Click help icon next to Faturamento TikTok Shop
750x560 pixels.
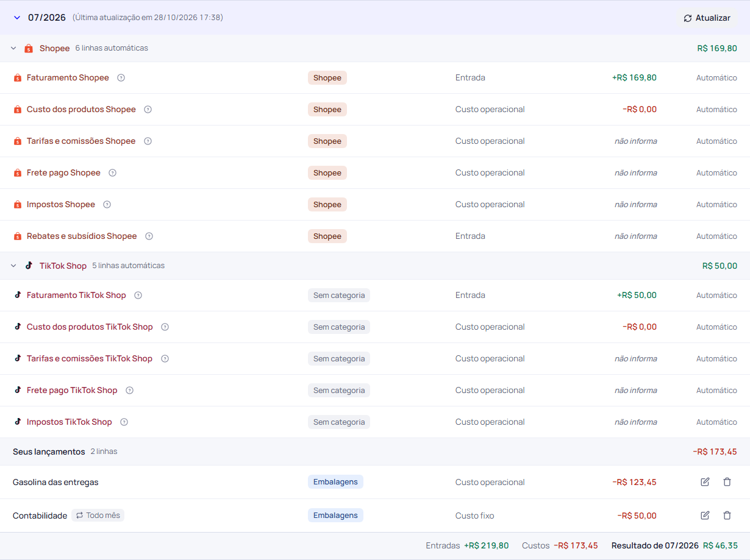pos(138,295)
